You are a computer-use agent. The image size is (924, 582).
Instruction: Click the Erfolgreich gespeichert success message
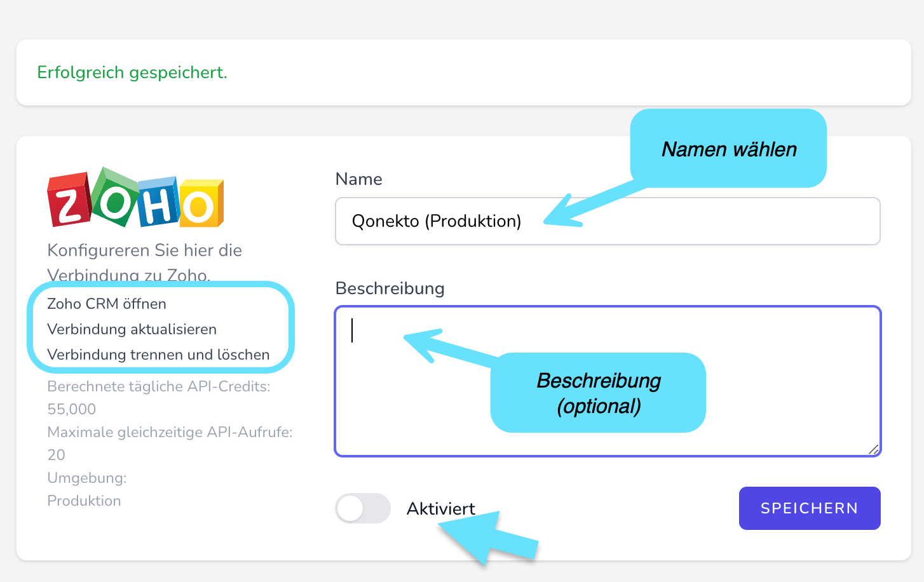pyautogui.click(x=132, y=72)
